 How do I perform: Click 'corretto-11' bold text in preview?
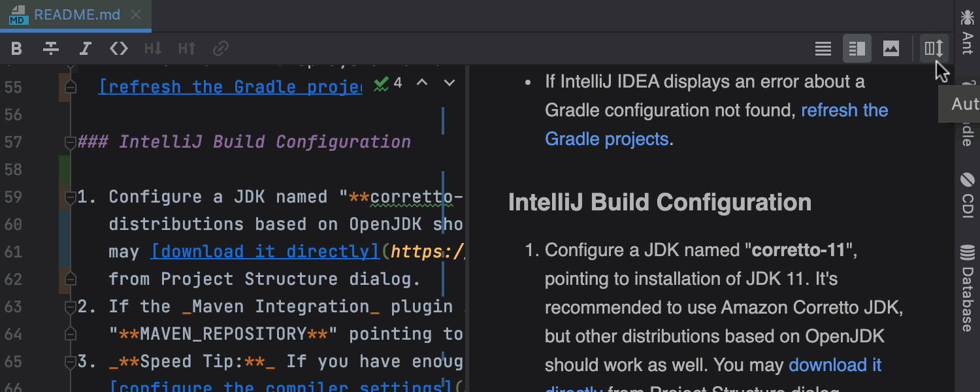[798, 250]
